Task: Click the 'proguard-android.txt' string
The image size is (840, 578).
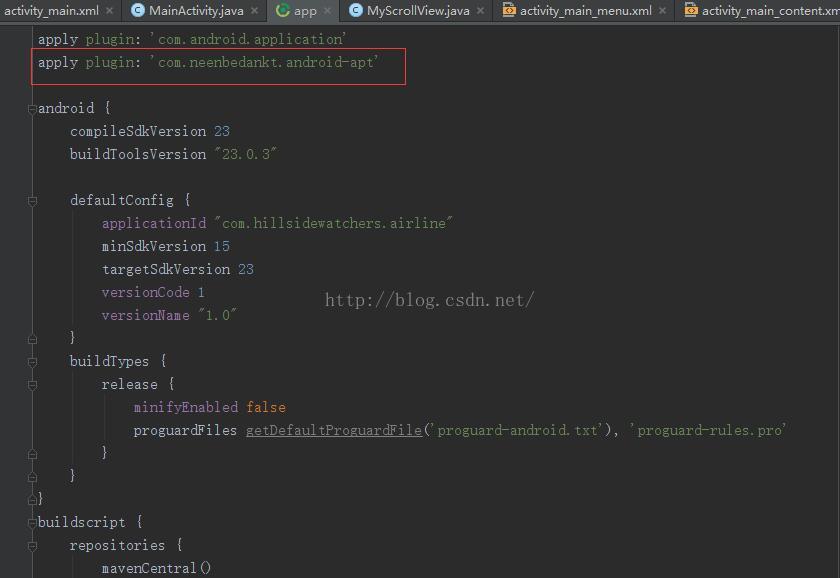Action: (517, 430)
